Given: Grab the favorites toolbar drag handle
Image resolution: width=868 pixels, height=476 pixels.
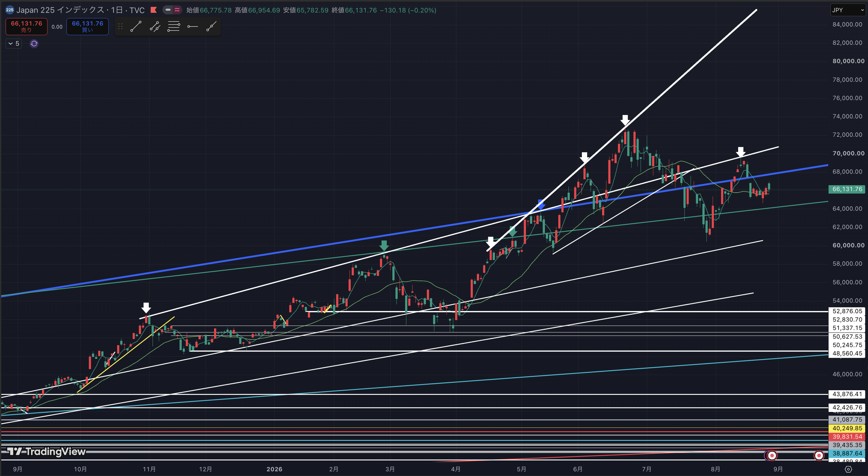Looking at the screenshot, I should [120, 26].
